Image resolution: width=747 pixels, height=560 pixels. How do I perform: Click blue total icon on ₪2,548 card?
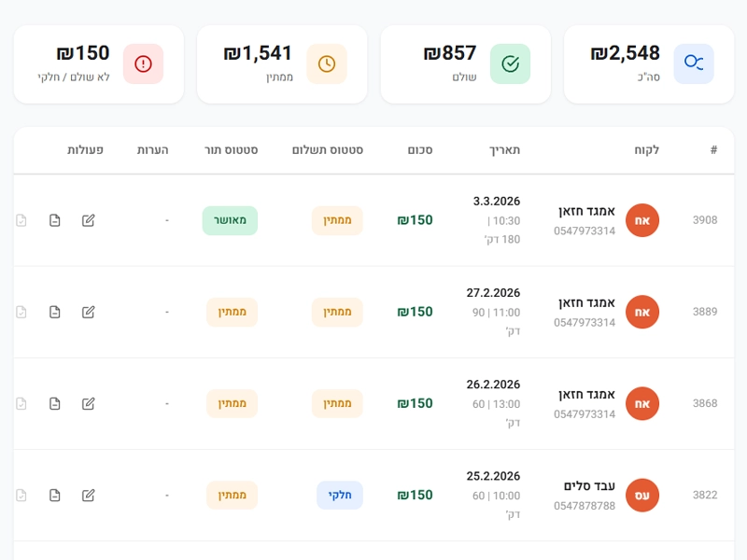point(694,63)
